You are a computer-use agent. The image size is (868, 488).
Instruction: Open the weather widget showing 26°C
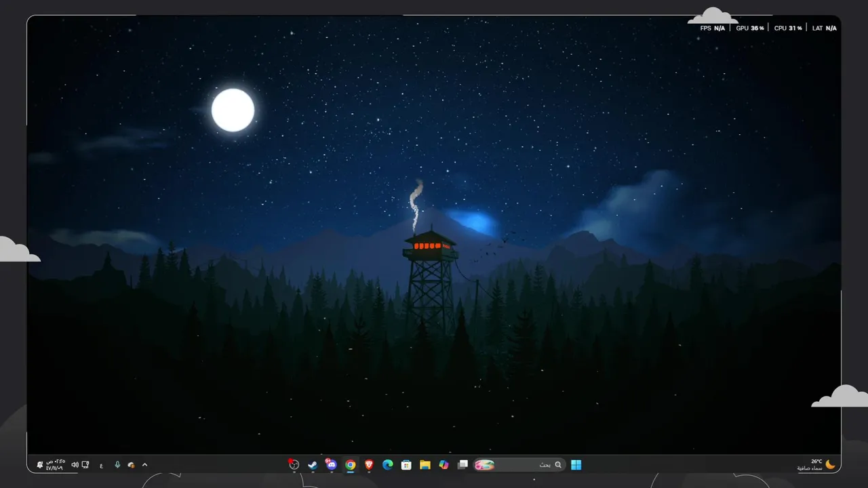(x=816, y=465)
